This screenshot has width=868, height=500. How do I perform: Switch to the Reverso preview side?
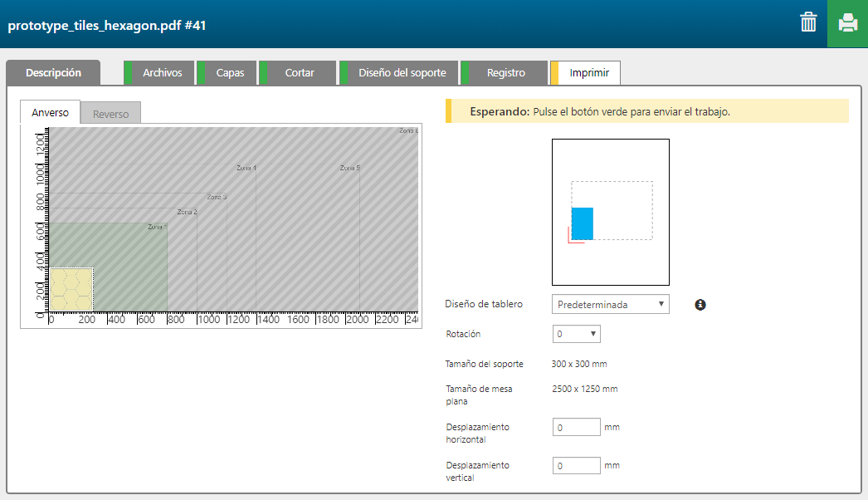coord(110,114)
